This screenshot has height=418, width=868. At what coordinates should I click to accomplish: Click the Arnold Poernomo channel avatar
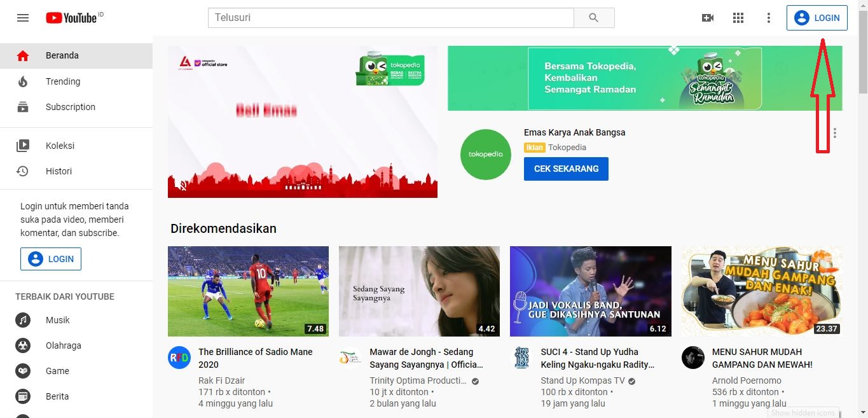(x=692, y=358)
